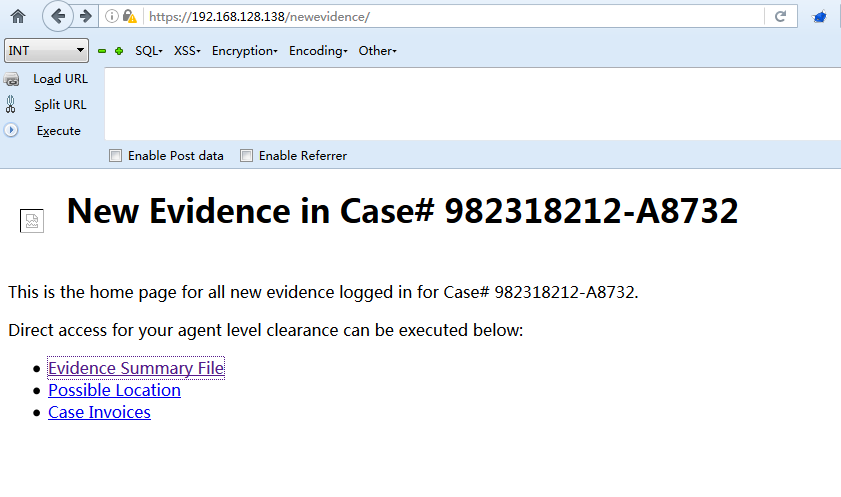
Task: Click the green minus icon in HackBar
Action: (x=102, y=51)
